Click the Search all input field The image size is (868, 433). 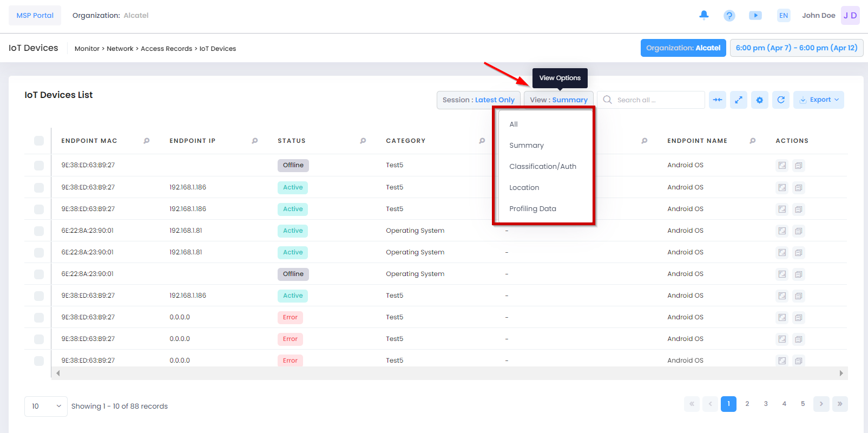click(651, 100)
